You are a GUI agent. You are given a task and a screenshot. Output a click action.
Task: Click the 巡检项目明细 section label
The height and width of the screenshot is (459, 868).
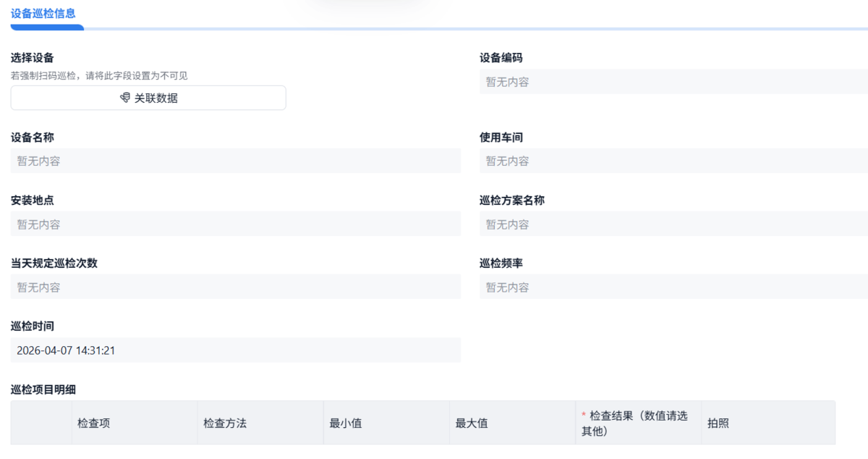tap(43, 389)
